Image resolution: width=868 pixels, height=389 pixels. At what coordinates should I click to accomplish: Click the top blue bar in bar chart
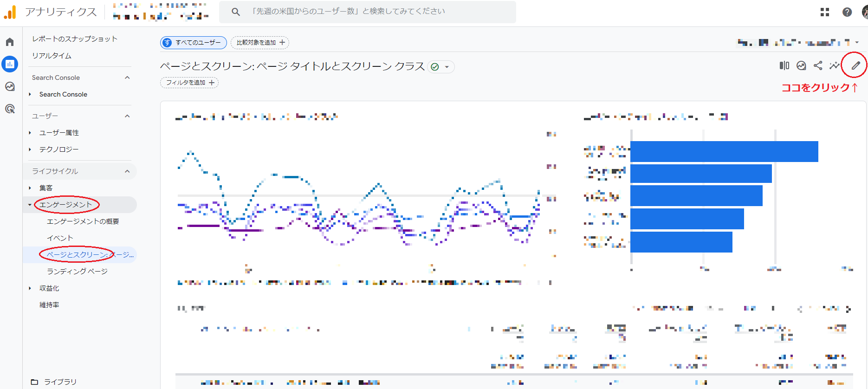point(724,151)
